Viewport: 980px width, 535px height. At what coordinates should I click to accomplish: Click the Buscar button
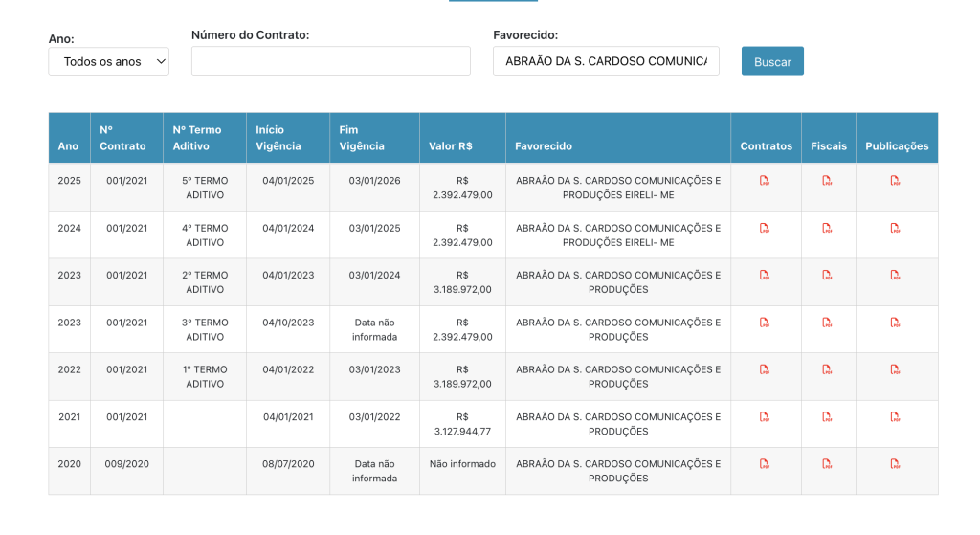coord(772,61)
